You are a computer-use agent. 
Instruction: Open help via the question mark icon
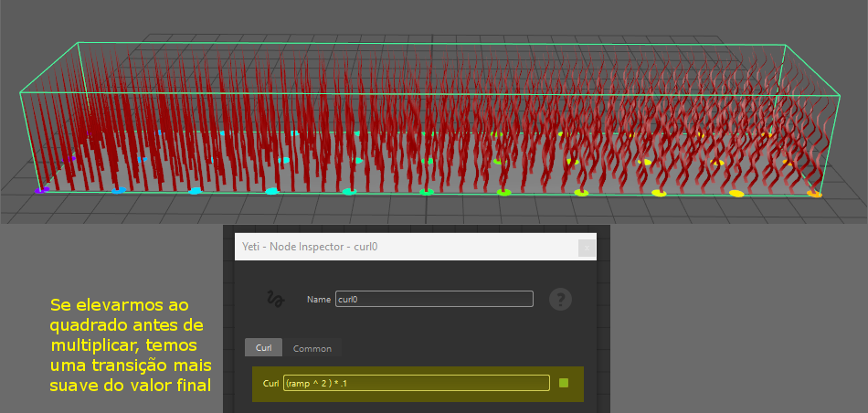tap(561, 299)
